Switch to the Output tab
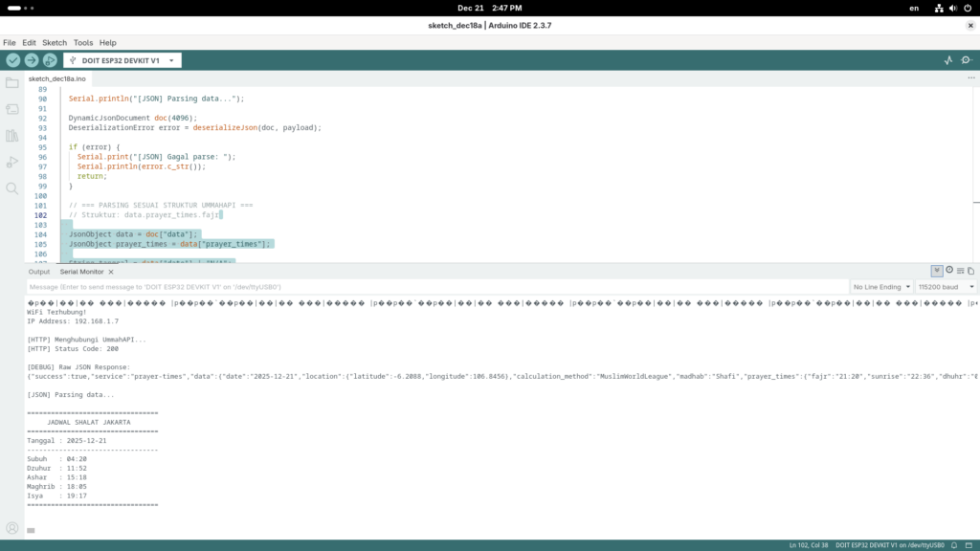 tap(39, 272)
